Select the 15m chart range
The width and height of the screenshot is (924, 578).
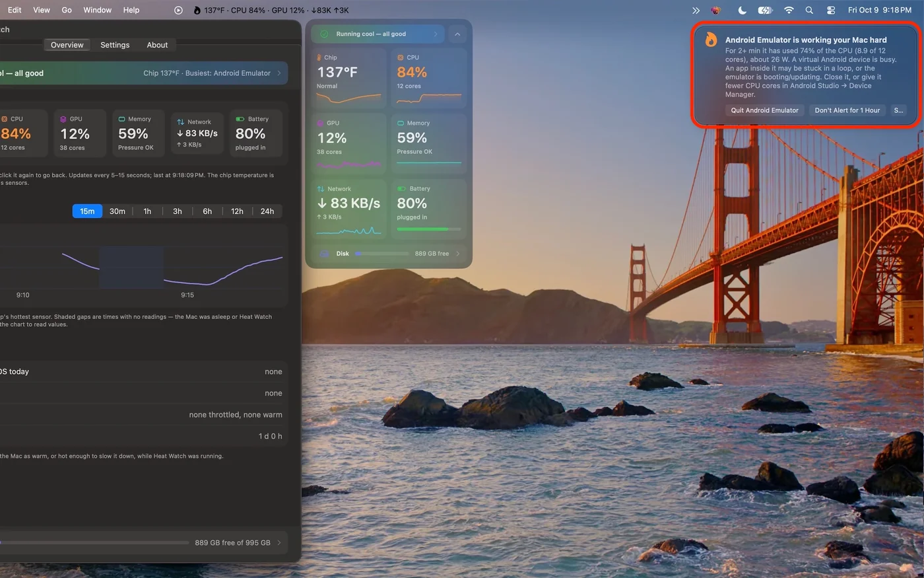[87, 211]
